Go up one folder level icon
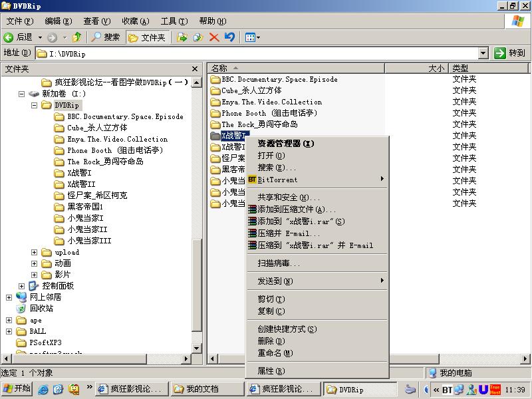Viewport: 532px width, 399px height. (76, 37)
